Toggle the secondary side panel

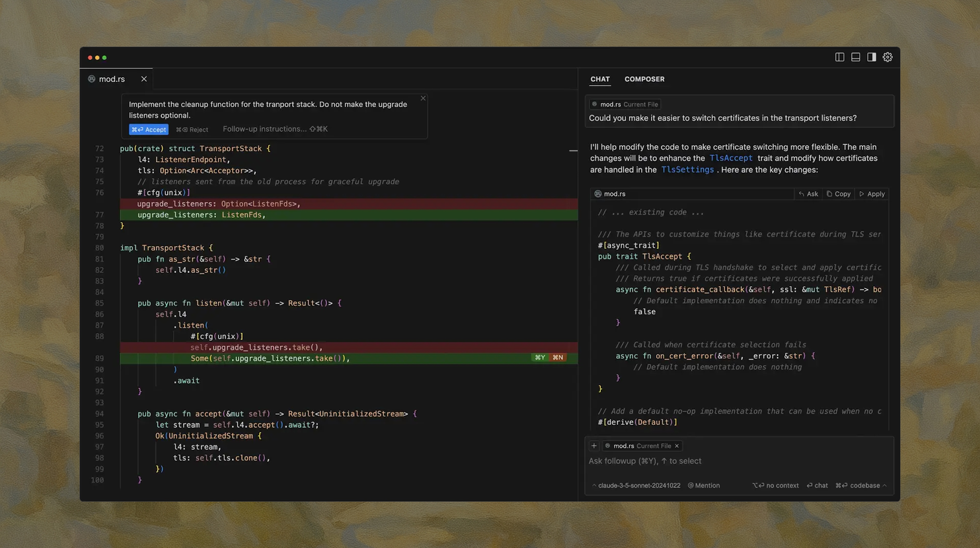tap(872, 57)
